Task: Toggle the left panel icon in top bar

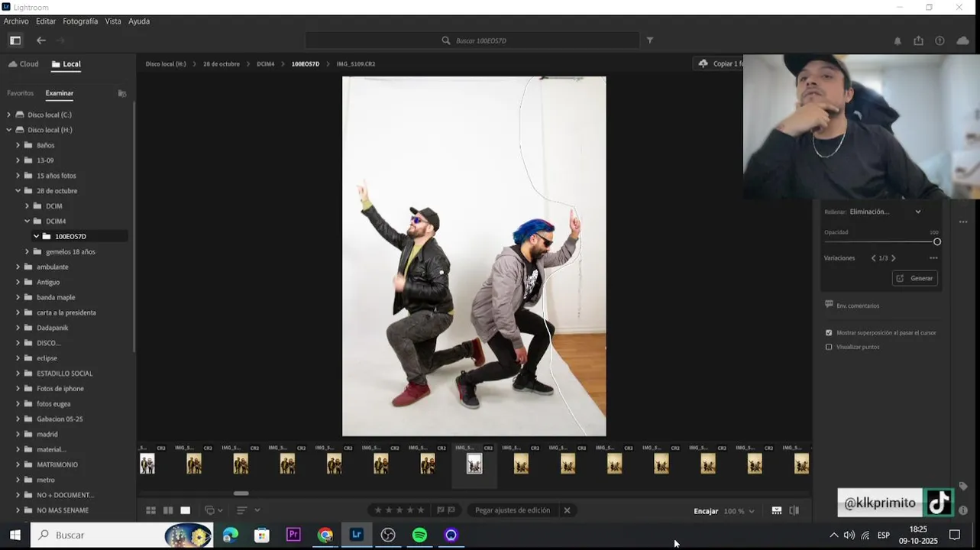Action: coord(15,40)
